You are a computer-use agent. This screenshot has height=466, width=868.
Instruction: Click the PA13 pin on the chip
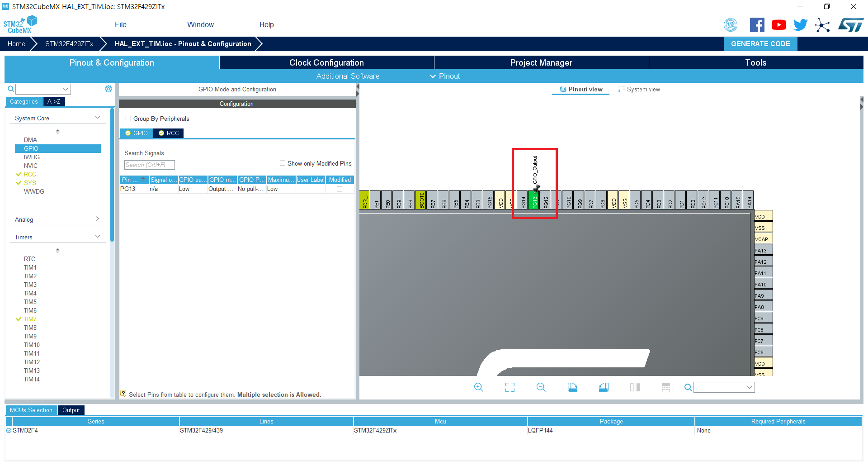(764, 250)
